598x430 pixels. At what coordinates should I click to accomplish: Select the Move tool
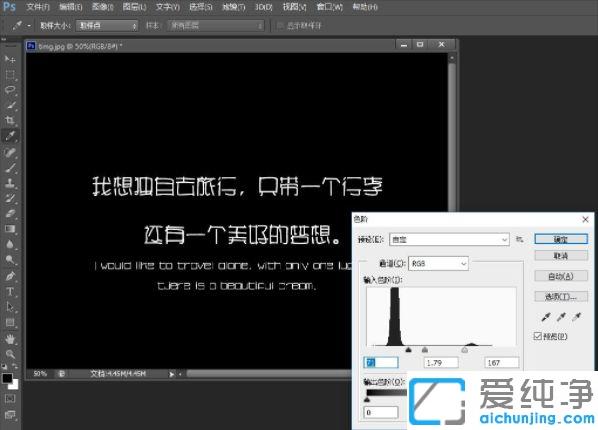click(x=10, y=59)
